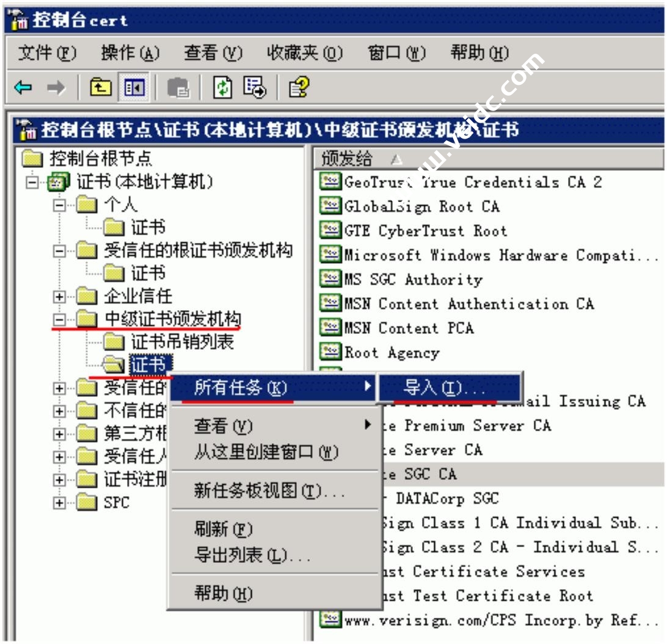Image resolution: width=667 pixels, height=644 pixels.
Task: Expand the 证书注册 tree node
Action: click(60, 480)
